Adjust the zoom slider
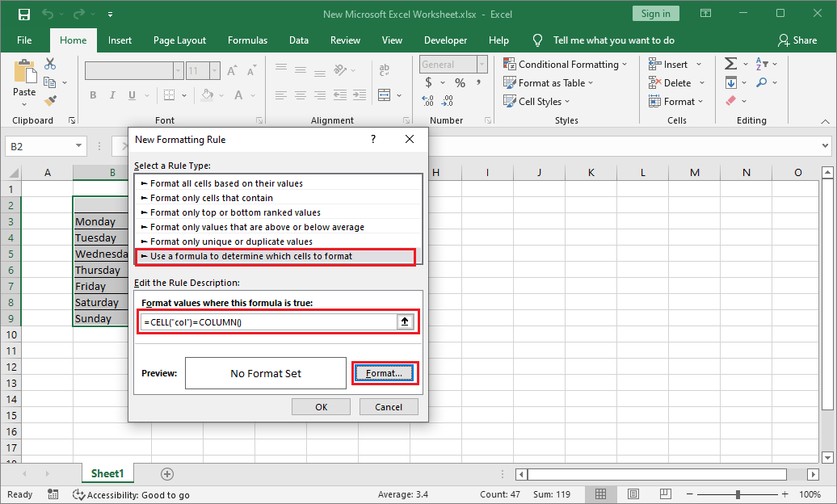This screenshot has width=837, height=504. [x=739, y=493]
